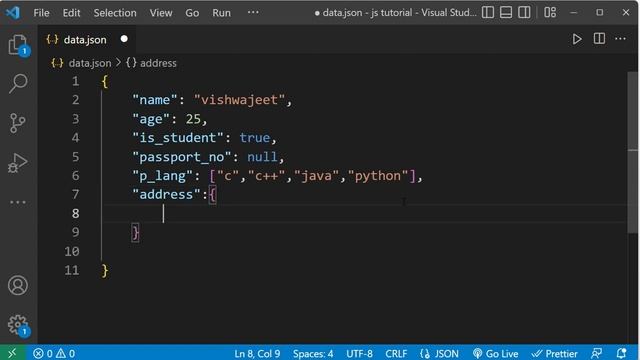Click address symbol in breadcrumb
The height and width of the screenshot is (360, 640).
(x=158, y=63)
